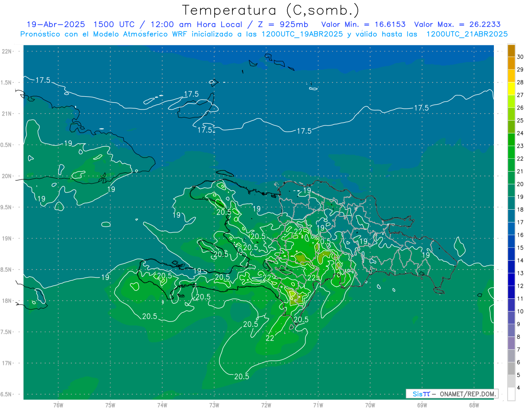The width and height of the screenshot is (532, 411).
Task: Click the '75W' longitude axis label
Action: [110, 405]
